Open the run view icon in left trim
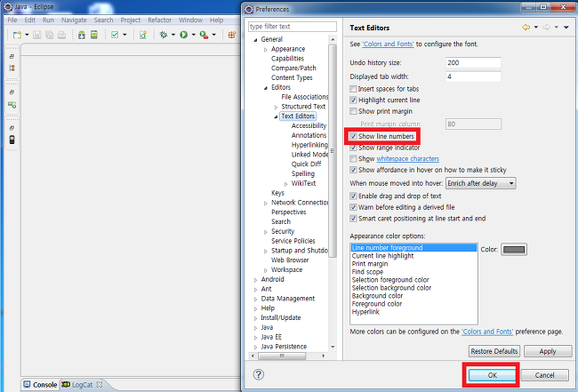This screenshot has height=392, width=578. (12, 105)
